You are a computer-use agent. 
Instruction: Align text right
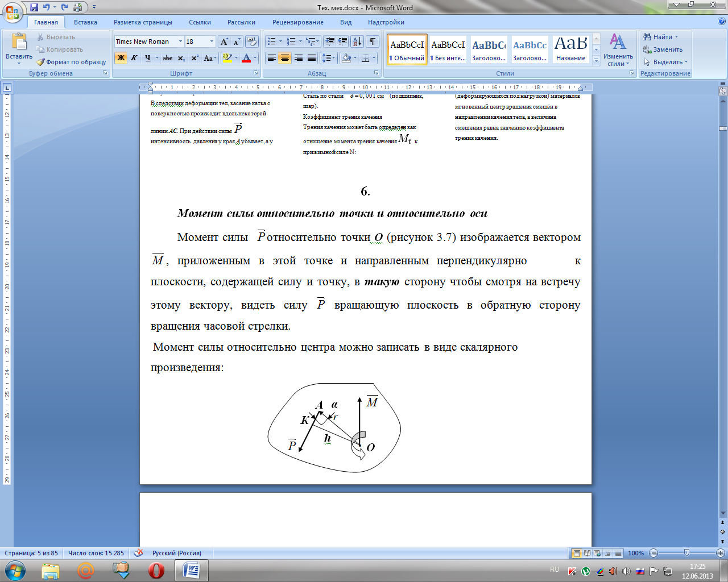[298, 58]
